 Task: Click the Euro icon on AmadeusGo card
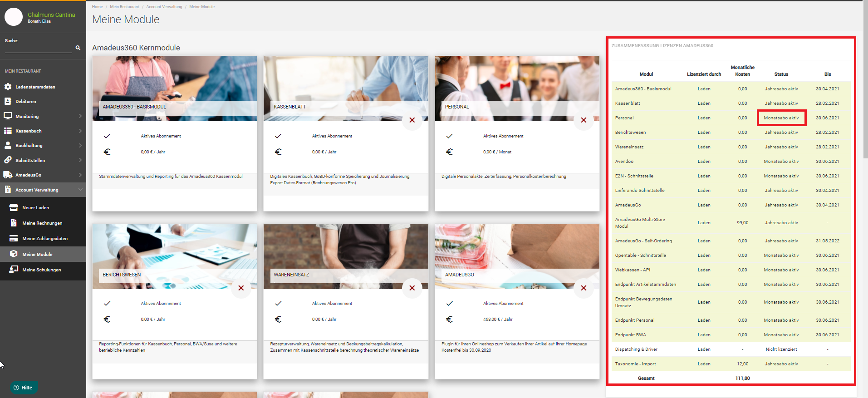click(x=449, y=319)
